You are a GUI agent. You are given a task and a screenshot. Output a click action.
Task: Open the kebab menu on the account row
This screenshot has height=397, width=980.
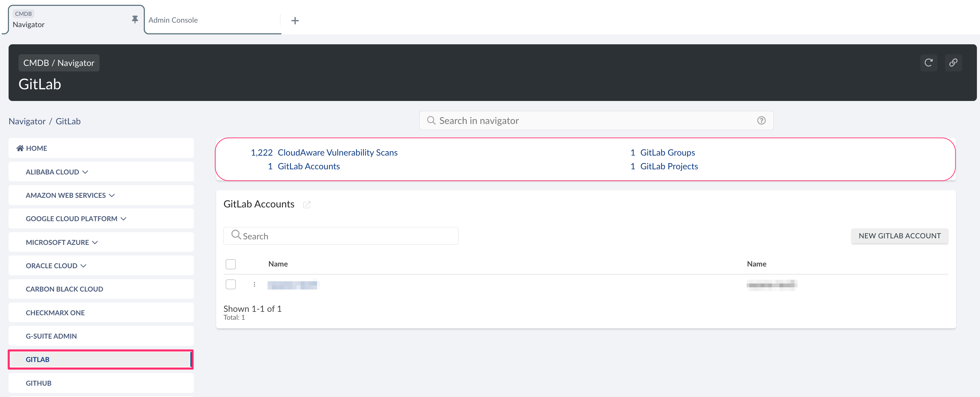[x=254, y=284]
